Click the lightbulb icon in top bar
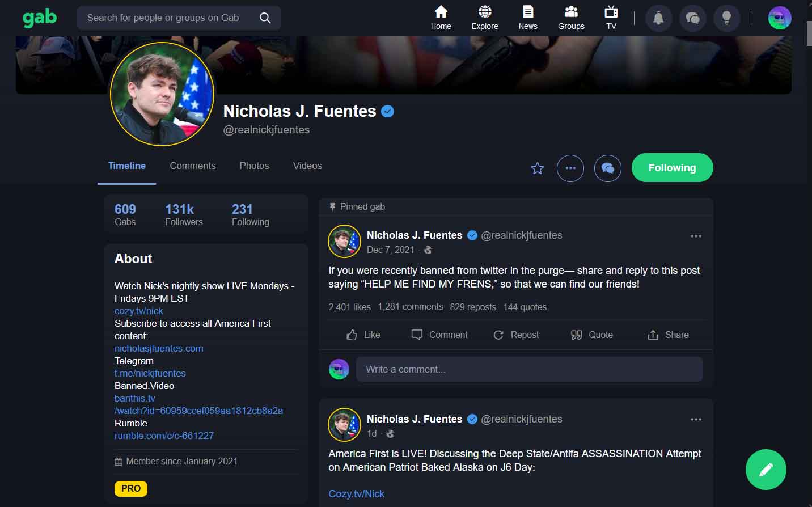This screenshot has width=812, height=507. point(726,18)
